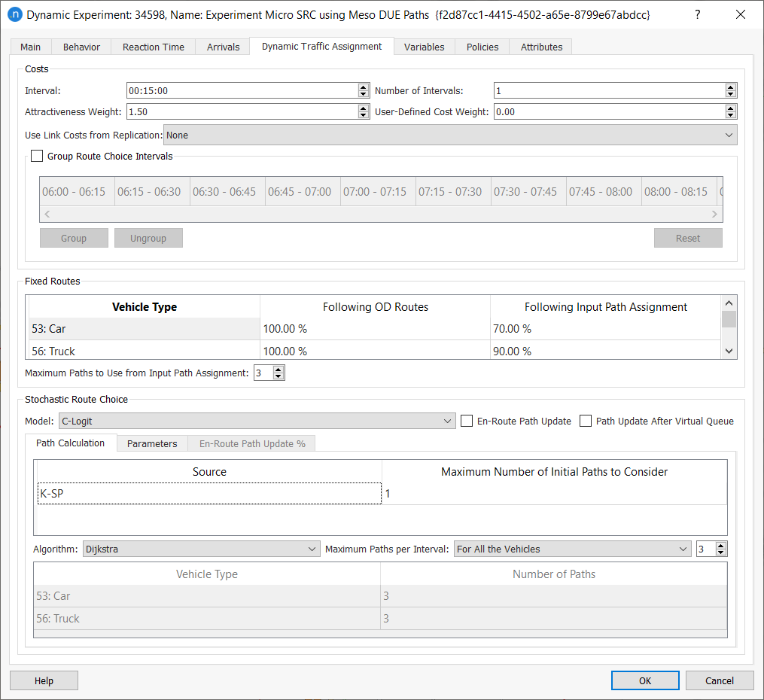The image size is (764, 700).
Task: Toggle En-Route Path Update checkbox
Action: 467,422
